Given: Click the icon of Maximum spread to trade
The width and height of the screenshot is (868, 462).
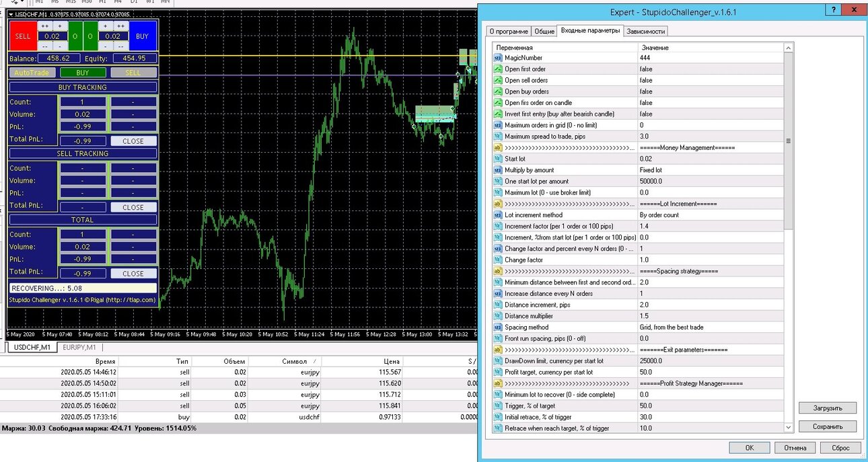Looking at the screenshot, I should 498,137.
